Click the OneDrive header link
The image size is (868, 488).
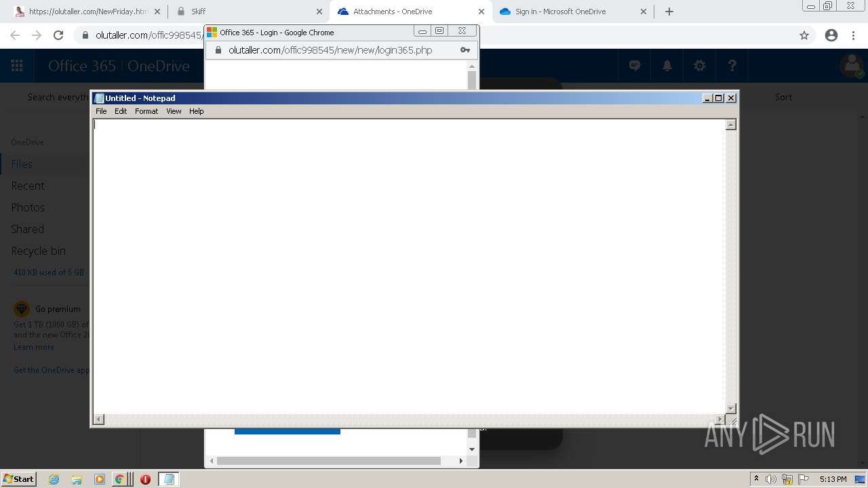coord(159,66)
